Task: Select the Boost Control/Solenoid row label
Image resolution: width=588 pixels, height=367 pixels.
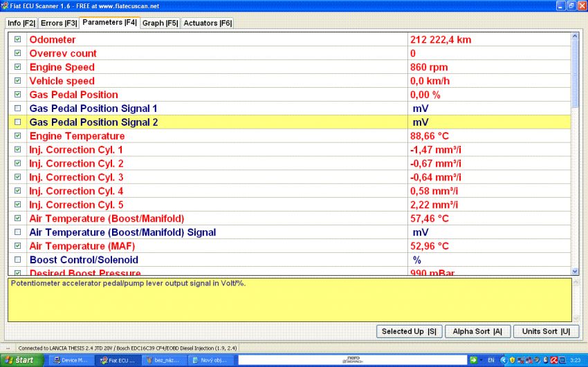Action: (84, 260)
